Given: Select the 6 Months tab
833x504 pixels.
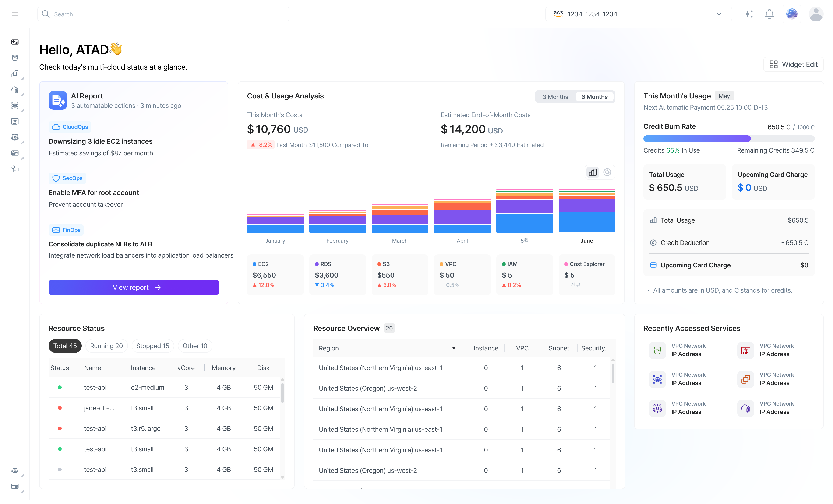Looking at the screenshot, I should click(594, 97).
